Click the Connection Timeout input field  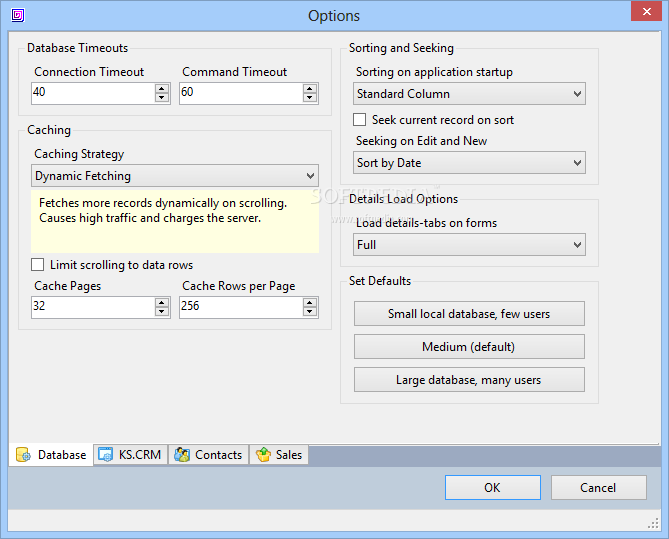click(x=93, y=93)
